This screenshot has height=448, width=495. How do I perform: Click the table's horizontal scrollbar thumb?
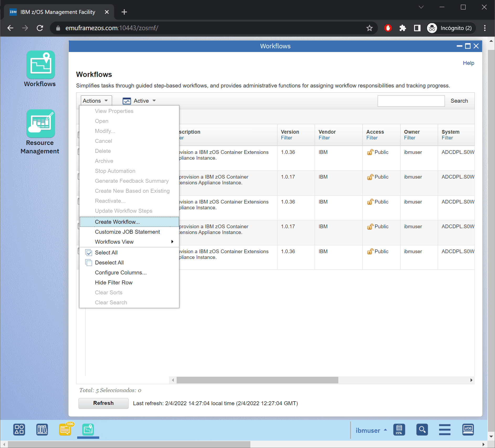point(257,380)
